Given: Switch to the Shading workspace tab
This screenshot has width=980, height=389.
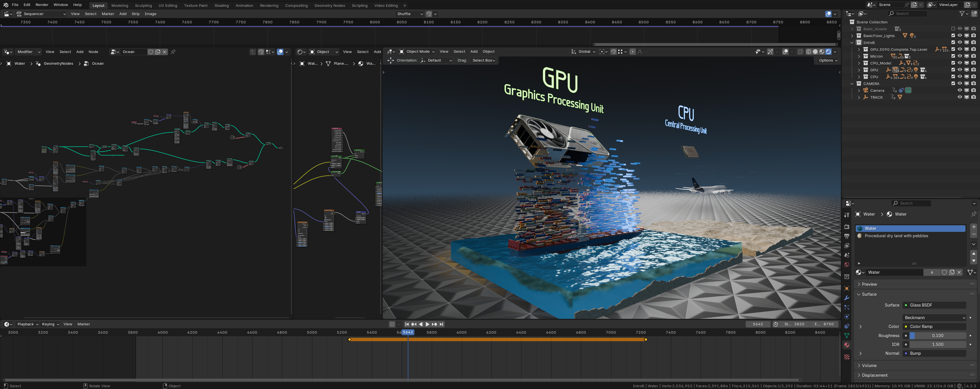Looking at the screenshot, I should click(221, 5).
